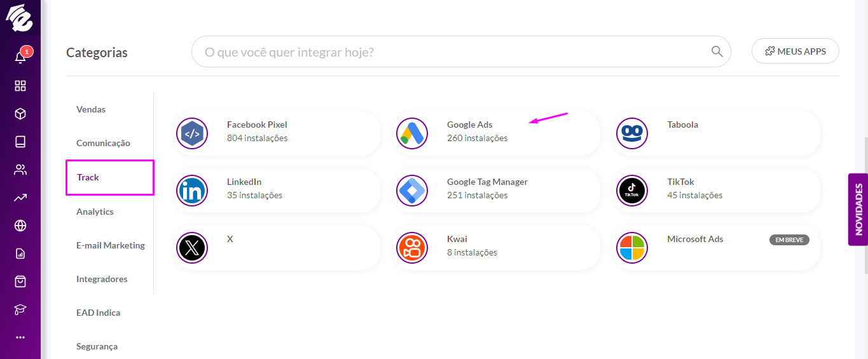Open the dashboard grid icon in sidebar

20,86
